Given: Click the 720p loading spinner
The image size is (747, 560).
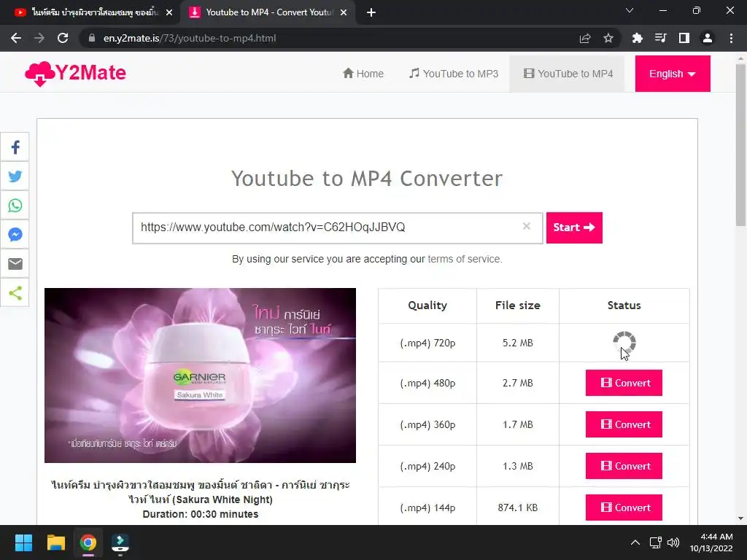Looking at the screenshot, I should (624, 343).
